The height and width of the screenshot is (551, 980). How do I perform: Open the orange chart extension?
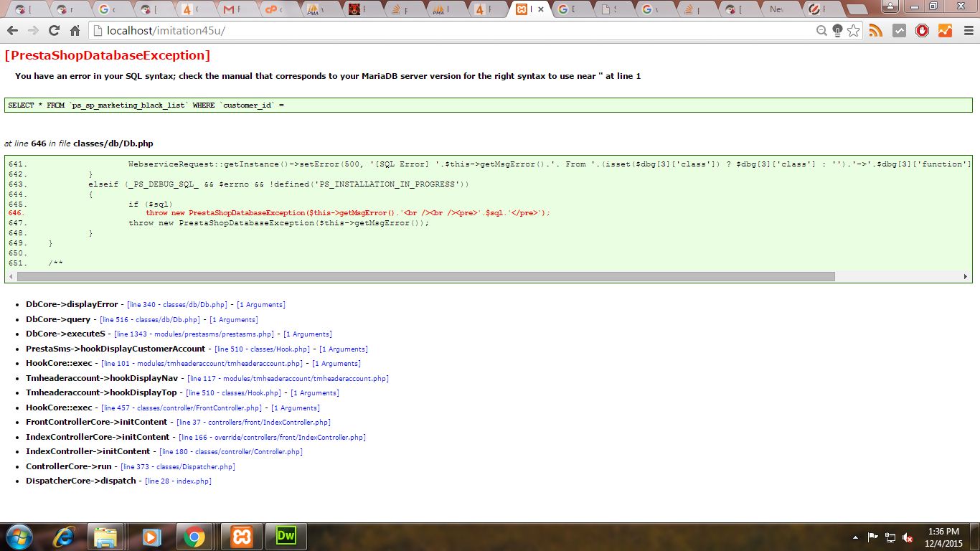click(945, 31)
